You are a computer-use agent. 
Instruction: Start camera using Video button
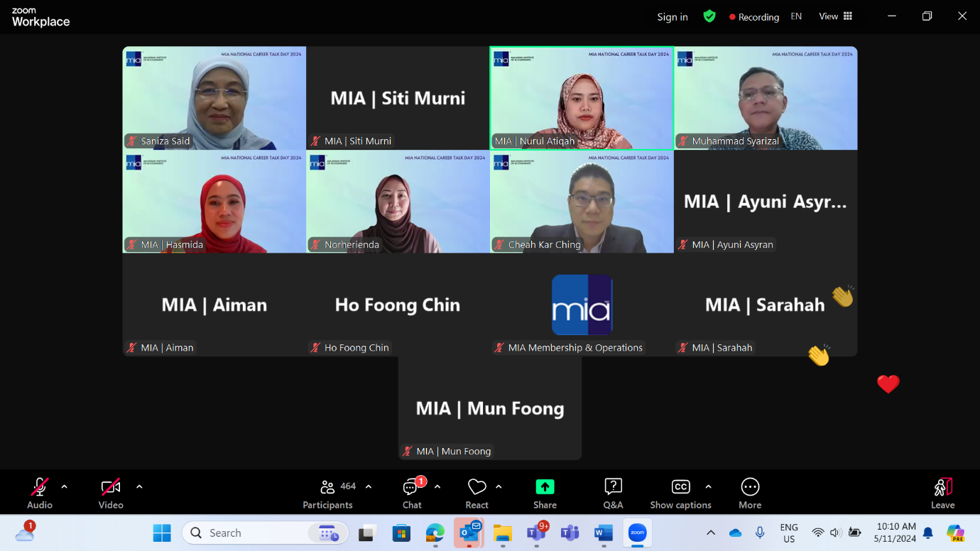pos(111,487)
